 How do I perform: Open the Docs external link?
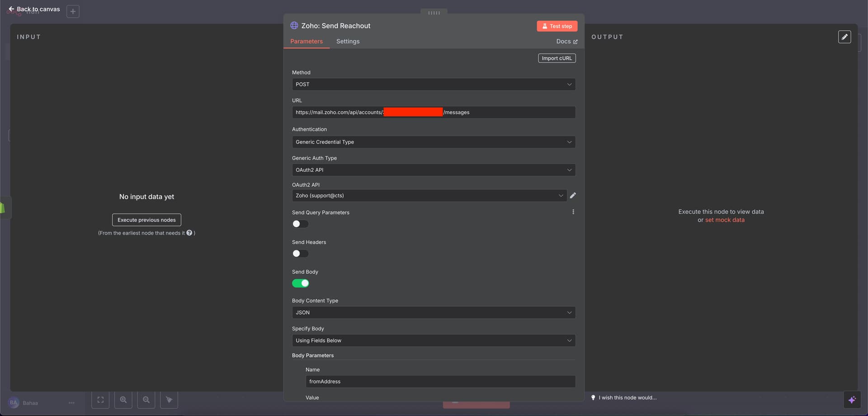coord(567,41)
